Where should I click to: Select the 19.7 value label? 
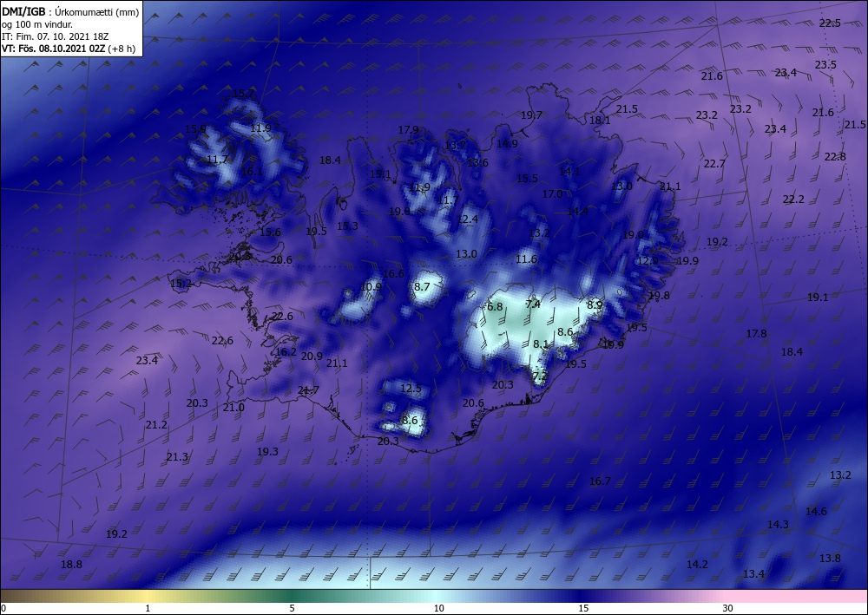tap(531, 115)
